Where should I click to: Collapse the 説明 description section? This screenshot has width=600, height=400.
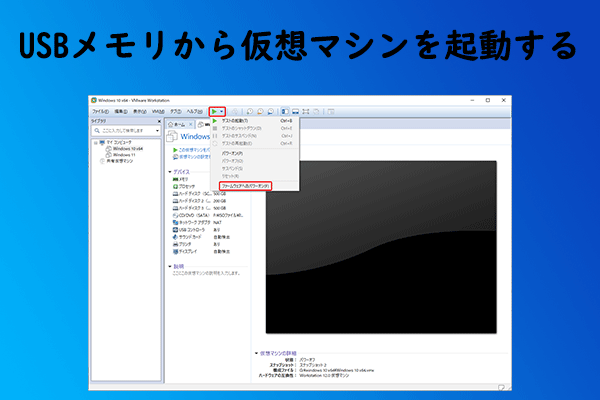pos(170,266)
